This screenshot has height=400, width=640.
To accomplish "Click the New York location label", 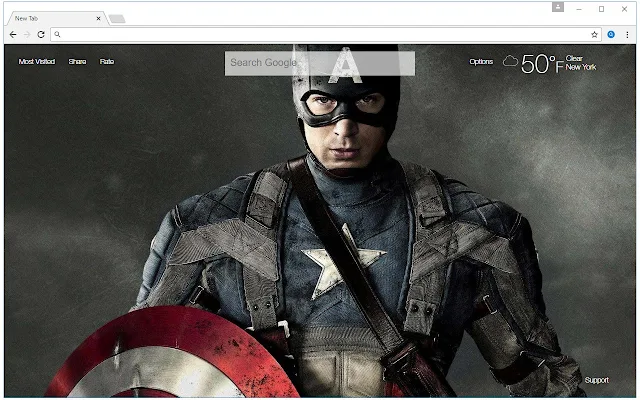I will coord(581,67).
